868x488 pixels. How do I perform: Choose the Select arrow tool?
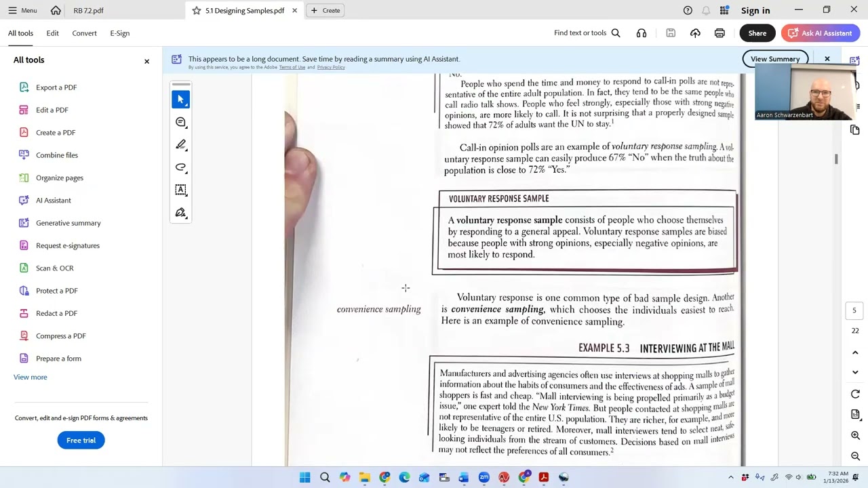click(x=180, y=100)
